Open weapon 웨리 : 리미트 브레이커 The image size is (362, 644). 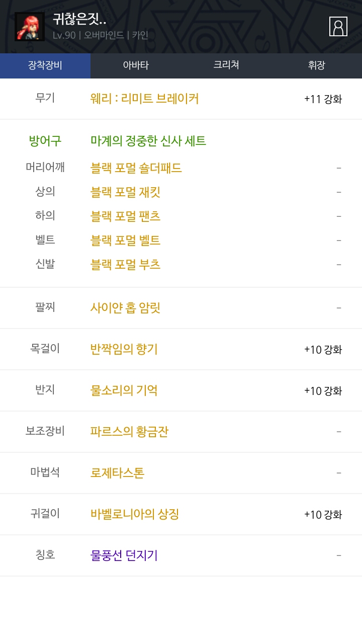pyautogui.click(x=145, y=99)
